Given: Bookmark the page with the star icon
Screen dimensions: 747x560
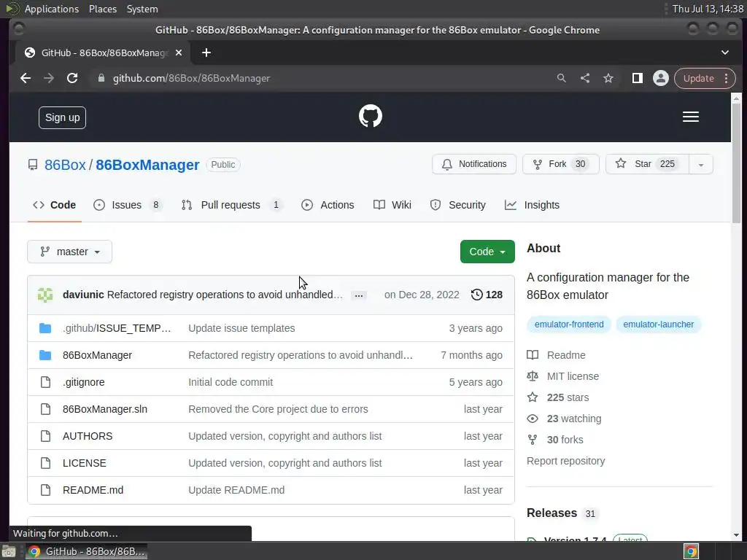Looking at the screenshot, I should [608, 78].
